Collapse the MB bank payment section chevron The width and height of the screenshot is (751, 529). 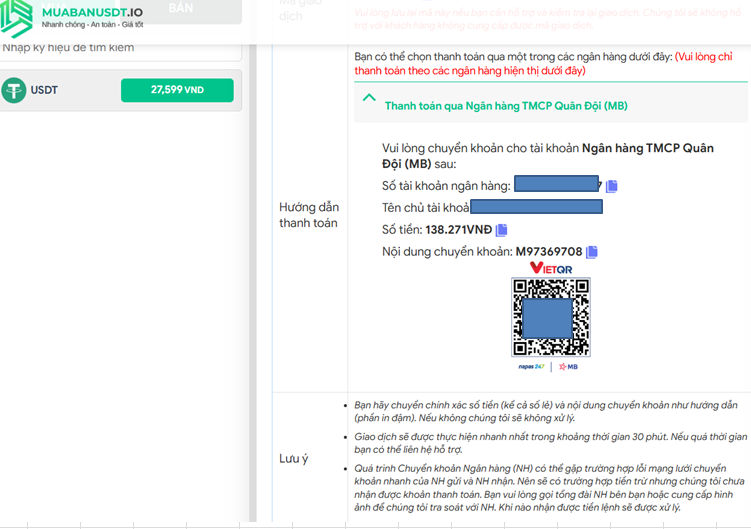[x=369, y=98]
